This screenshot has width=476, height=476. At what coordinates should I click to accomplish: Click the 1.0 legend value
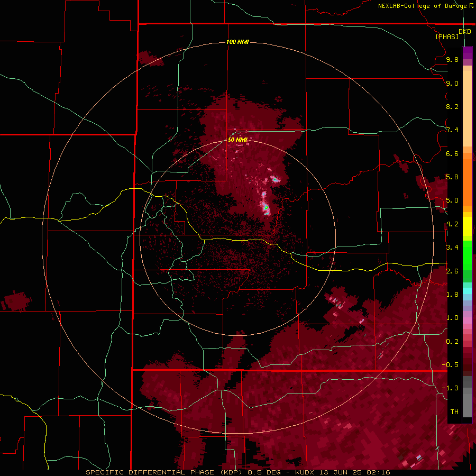(x=452, y=318)
